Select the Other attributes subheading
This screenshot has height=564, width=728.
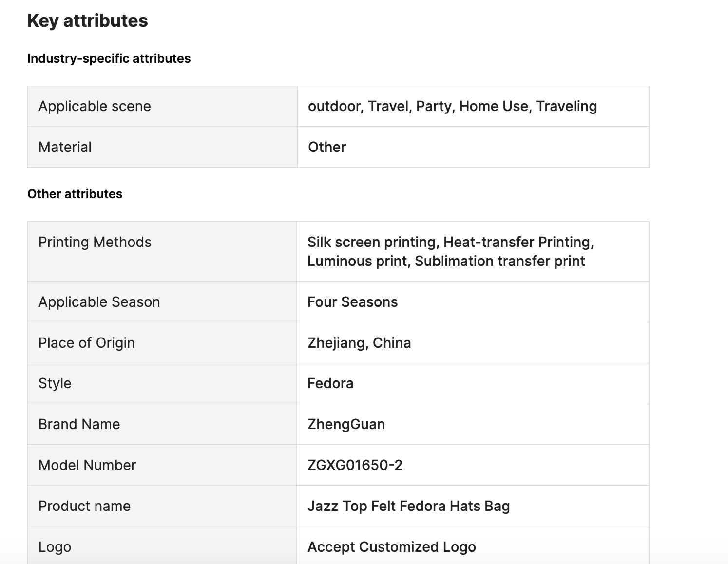(x=75, y=194)
